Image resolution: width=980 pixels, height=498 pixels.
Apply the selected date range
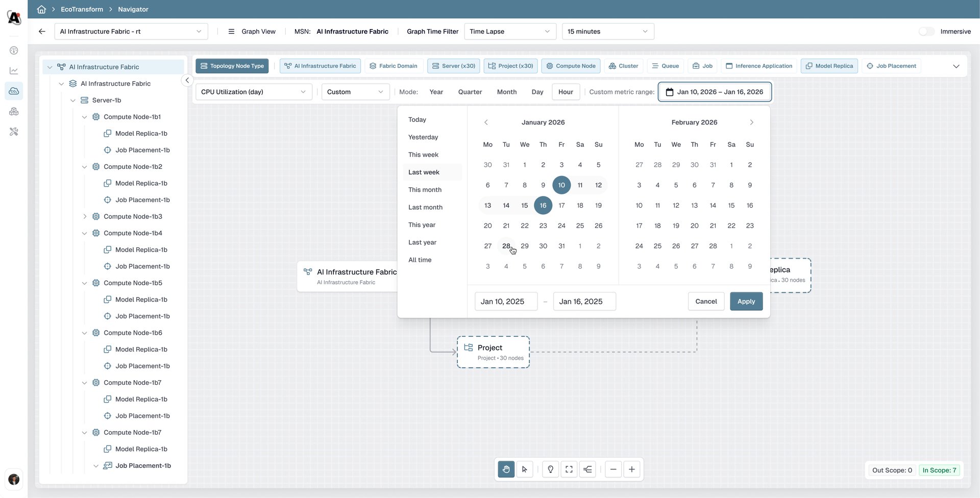(x=746, y=302)
